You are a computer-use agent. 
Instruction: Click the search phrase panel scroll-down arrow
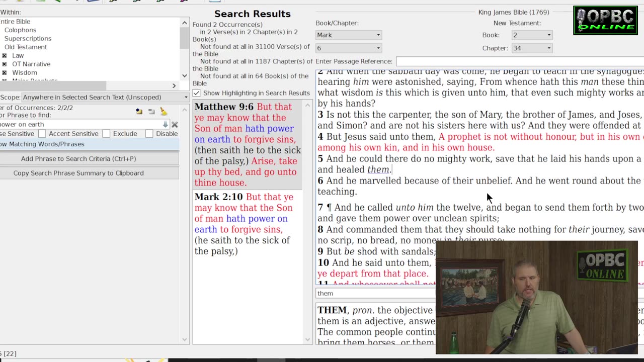click(185, 339)
